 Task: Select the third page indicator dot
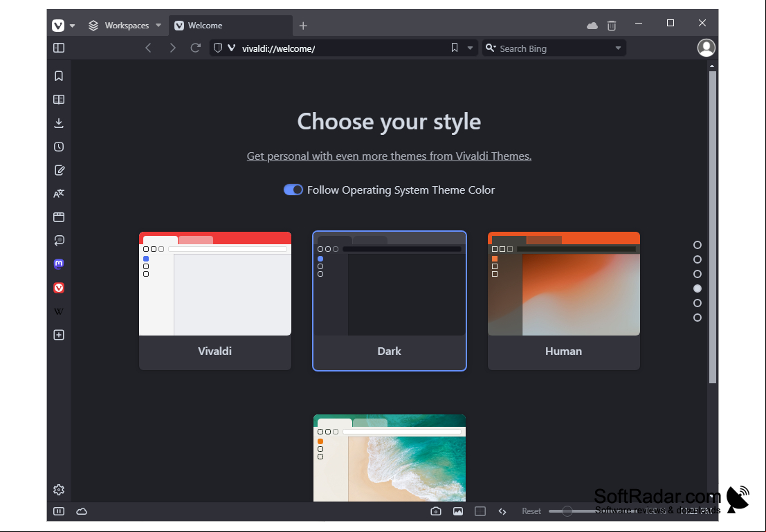[x=697, y=274]
